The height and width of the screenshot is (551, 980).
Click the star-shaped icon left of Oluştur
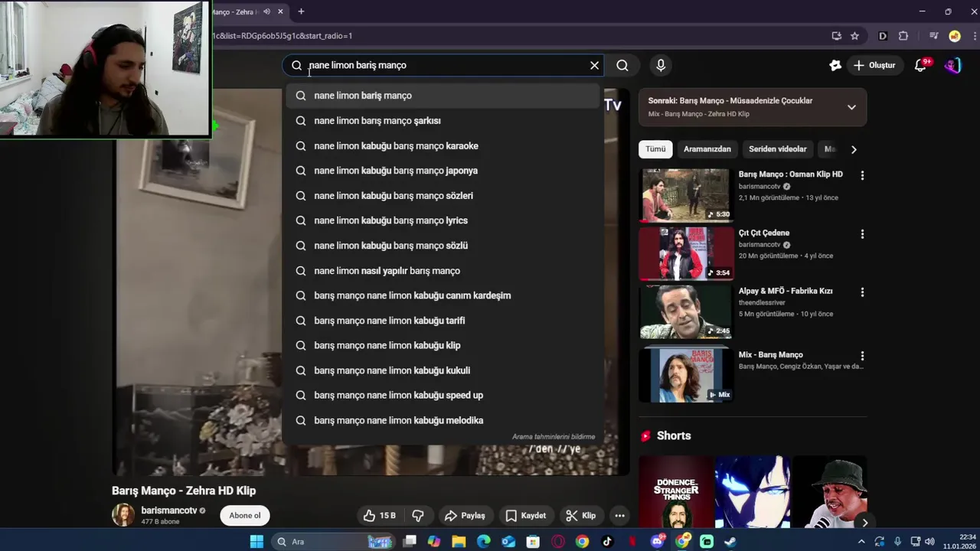click(835, 65)
